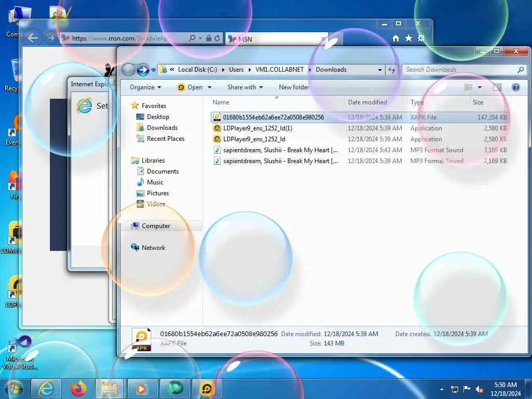Click the change view icon
Image resolution: width=532 pixels, height=399 pixels.
click(469, 87)
